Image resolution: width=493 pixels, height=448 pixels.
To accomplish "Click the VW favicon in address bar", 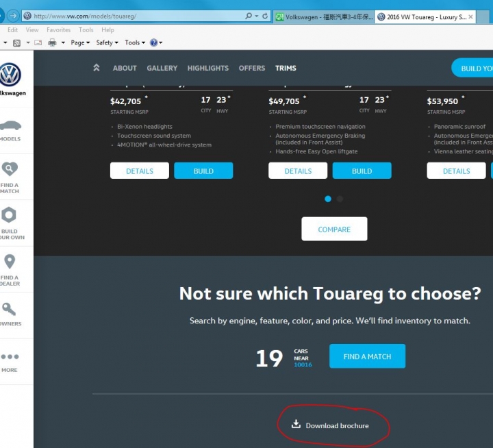I will (x=27, y=16).
